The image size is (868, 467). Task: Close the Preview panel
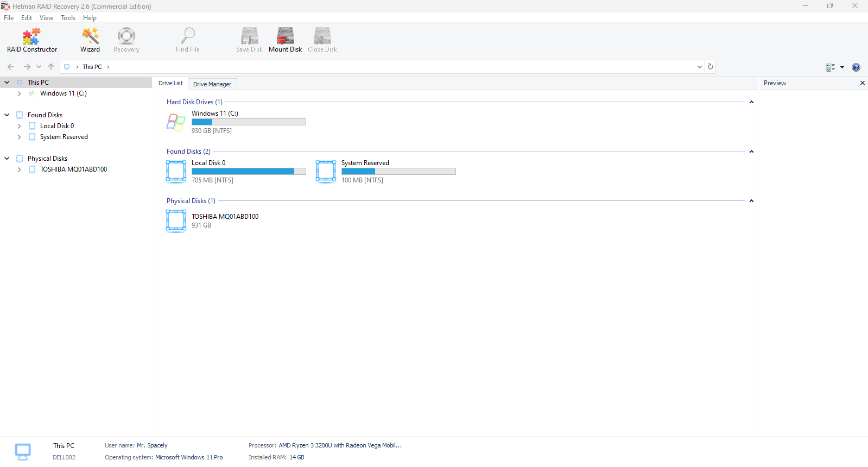click(862, 83)
